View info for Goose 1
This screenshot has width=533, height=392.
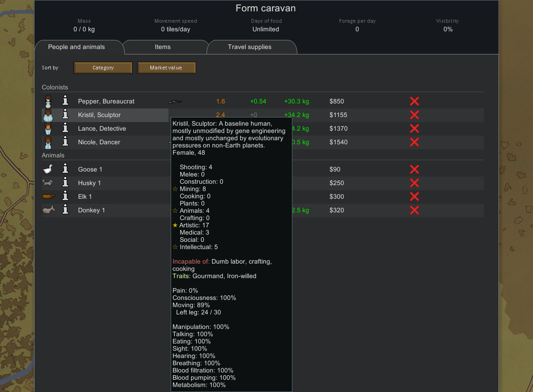[65, 169]
